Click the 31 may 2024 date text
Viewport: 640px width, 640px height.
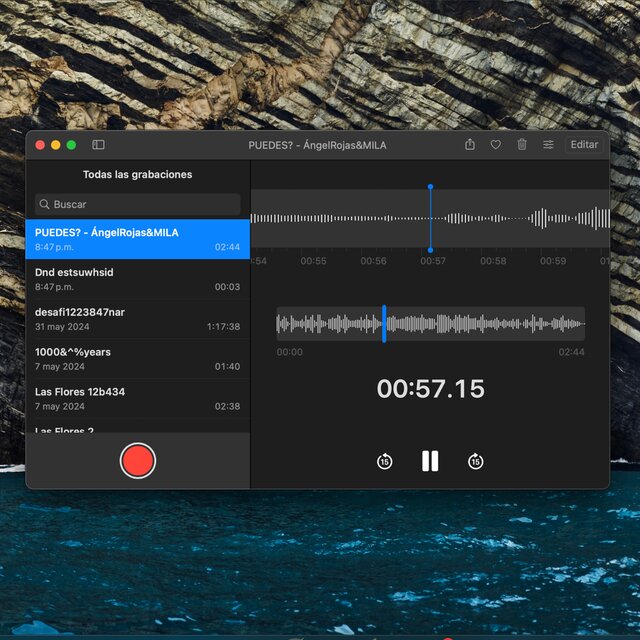coord(62,327)
